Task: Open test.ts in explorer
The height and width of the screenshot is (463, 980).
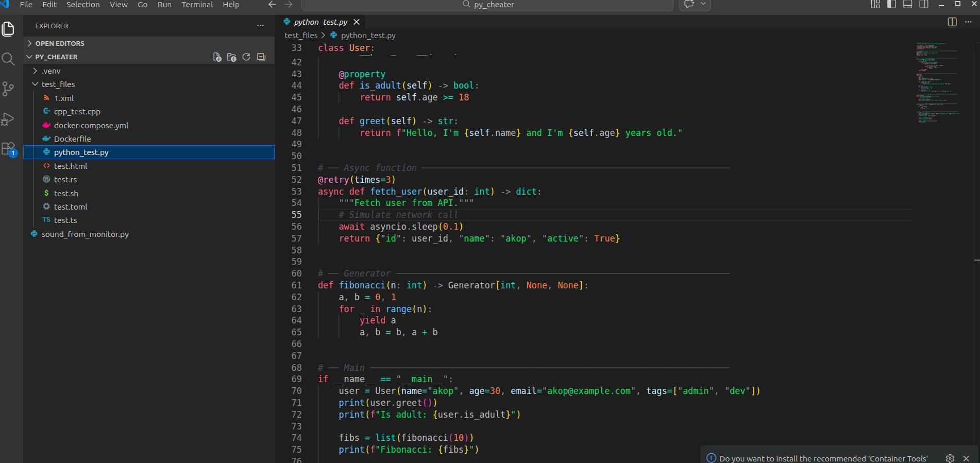Action: click(x=149, y=220)
